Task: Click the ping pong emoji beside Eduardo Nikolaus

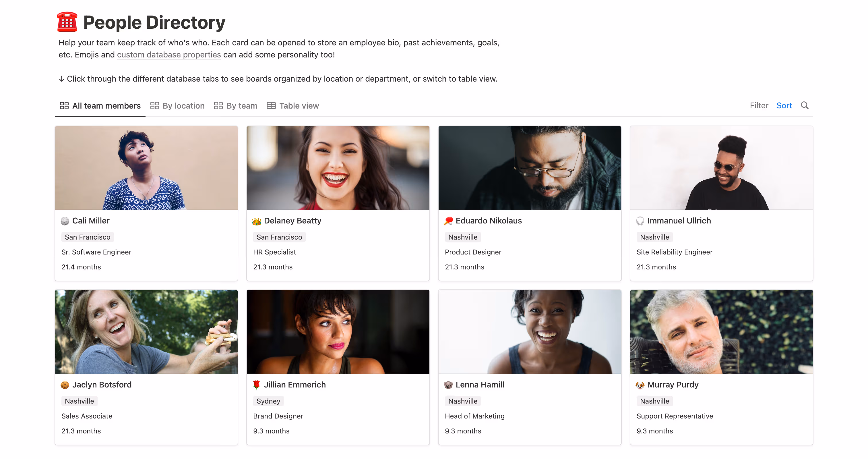Action: [448, 221]
